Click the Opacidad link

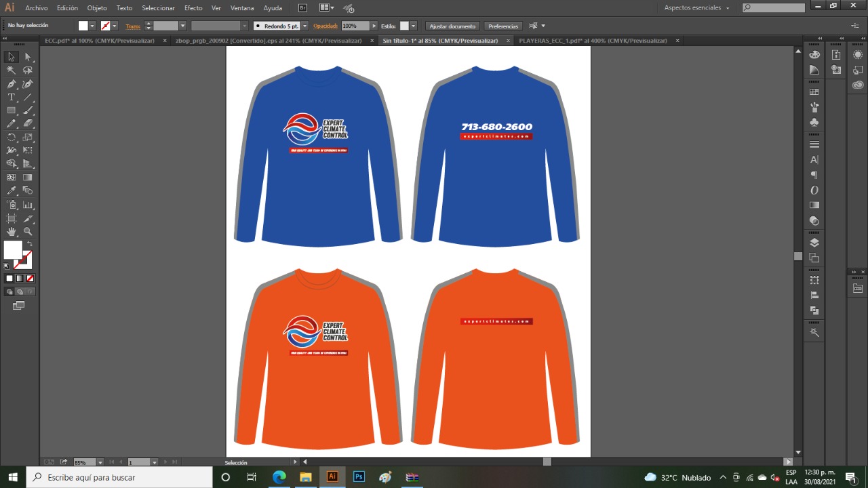click(325, 26)
